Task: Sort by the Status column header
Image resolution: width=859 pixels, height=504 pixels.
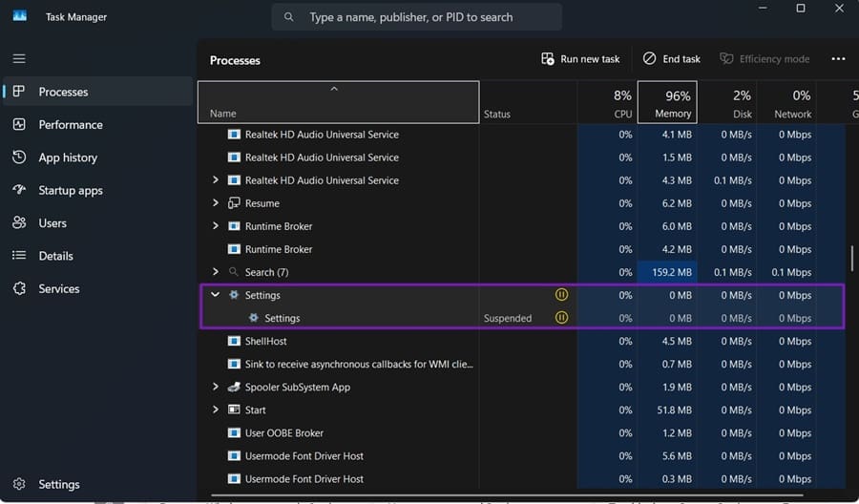Action: [x=528, y=102]
